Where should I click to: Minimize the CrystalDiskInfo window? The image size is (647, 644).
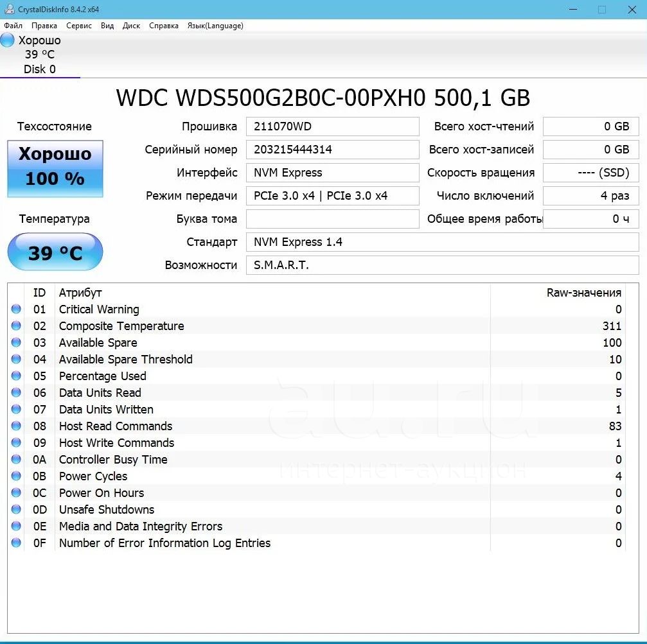[x=573, y=9]
